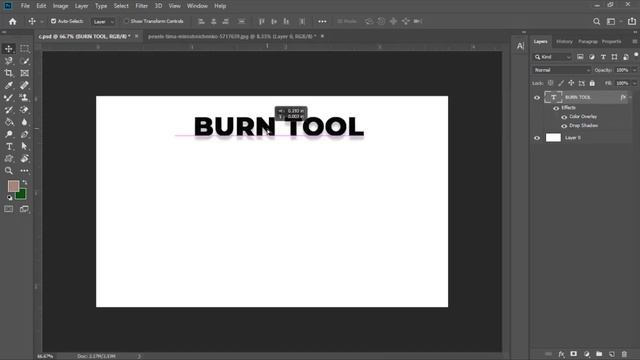Swap foreground and background colors
Image resolution: width=640 pixels, height=360 pixels.
click(25, 182)
